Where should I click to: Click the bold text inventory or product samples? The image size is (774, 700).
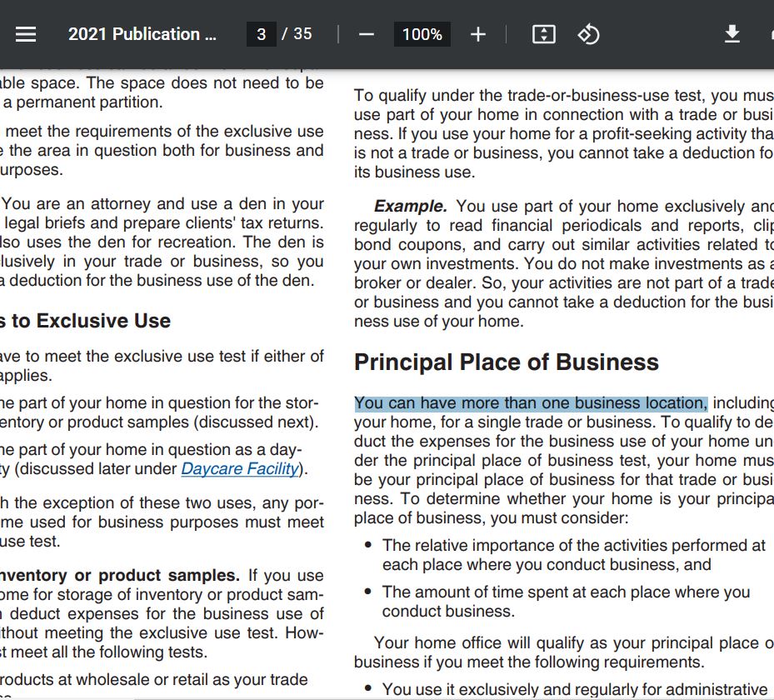(x=120, y=576)
